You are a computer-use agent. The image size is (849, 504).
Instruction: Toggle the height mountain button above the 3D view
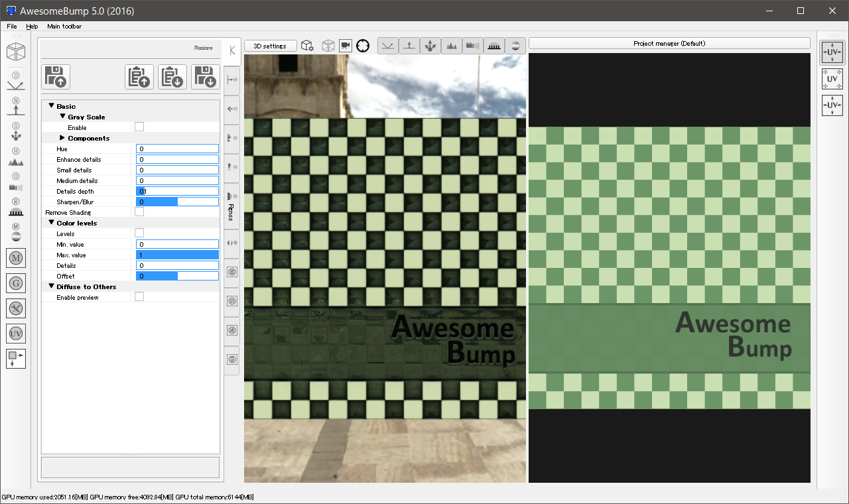tap(452, 45)
